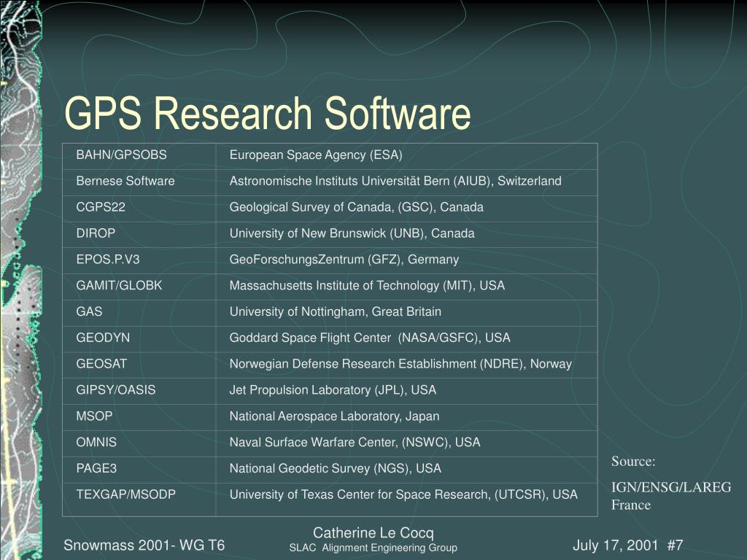Click 'University of Nottingham, Great Britain'
The height and width of the screenshot is (560, 747).
[x=336, y=311]
